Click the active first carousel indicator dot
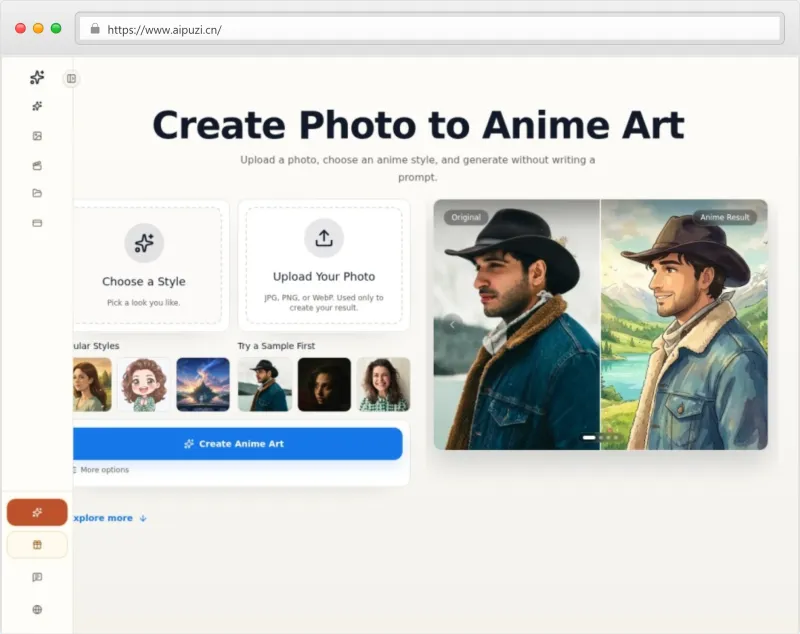This screenshot has height=634, width=800. [x=589, y=438]
